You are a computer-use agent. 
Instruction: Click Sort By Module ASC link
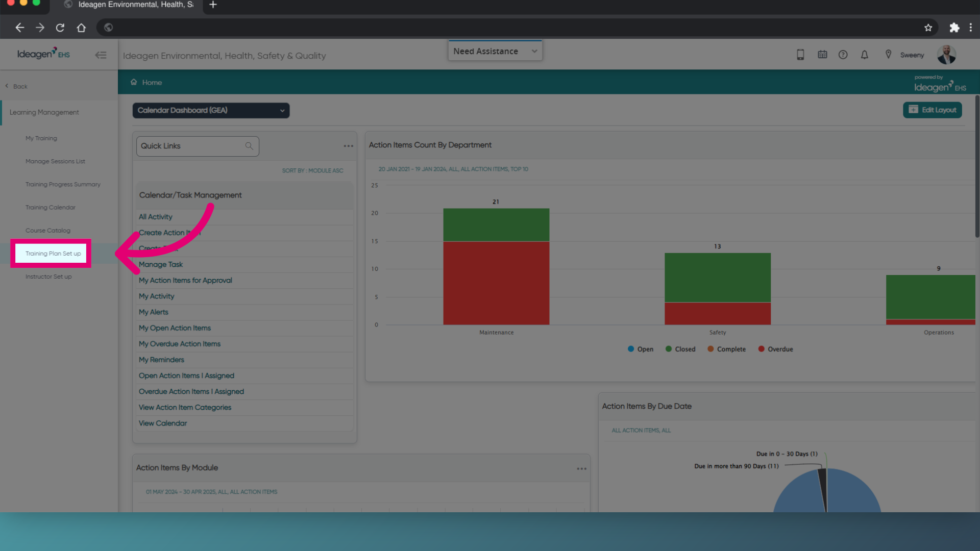pos(312,170)
